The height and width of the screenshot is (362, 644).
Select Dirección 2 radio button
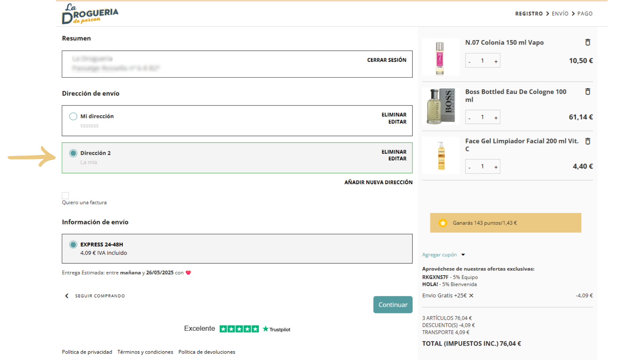pos(73,153)
